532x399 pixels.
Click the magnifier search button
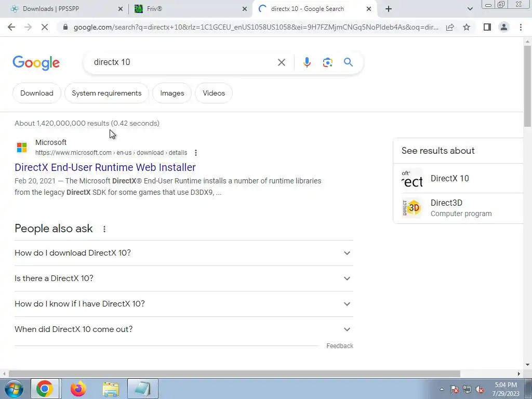click(x=348, y=62)
